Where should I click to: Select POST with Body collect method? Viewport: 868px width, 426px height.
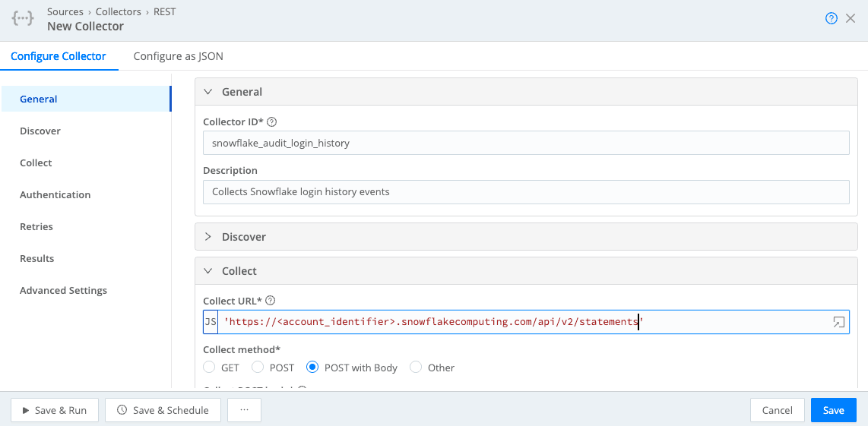(x=312, y=368)
